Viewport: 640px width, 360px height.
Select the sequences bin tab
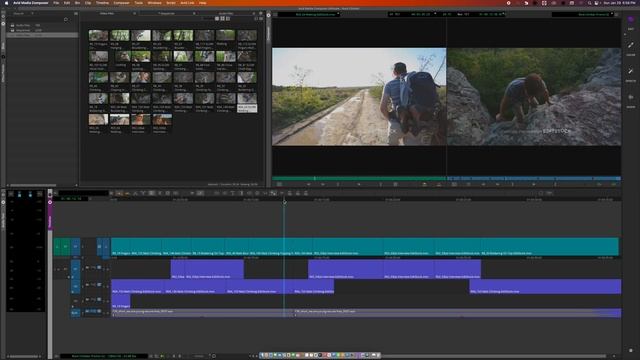(167, 13)
